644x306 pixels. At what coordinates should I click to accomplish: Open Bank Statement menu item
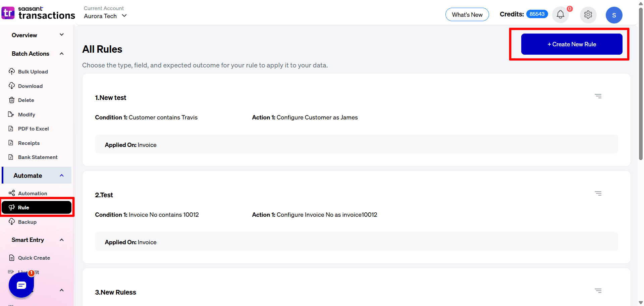pos(38,157)
